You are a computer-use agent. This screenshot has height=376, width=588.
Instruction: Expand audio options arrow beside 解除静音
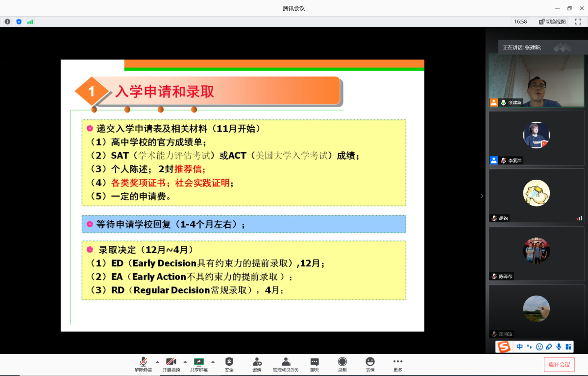157,361
